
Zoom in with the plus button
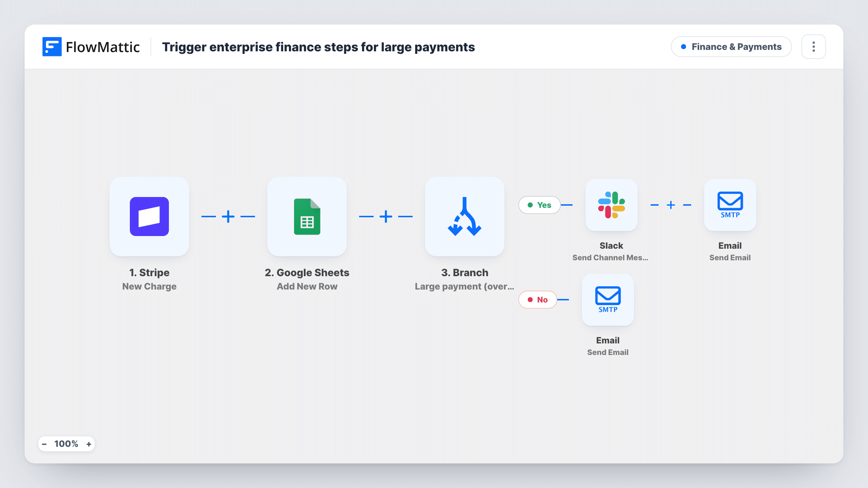pos(89,444)
